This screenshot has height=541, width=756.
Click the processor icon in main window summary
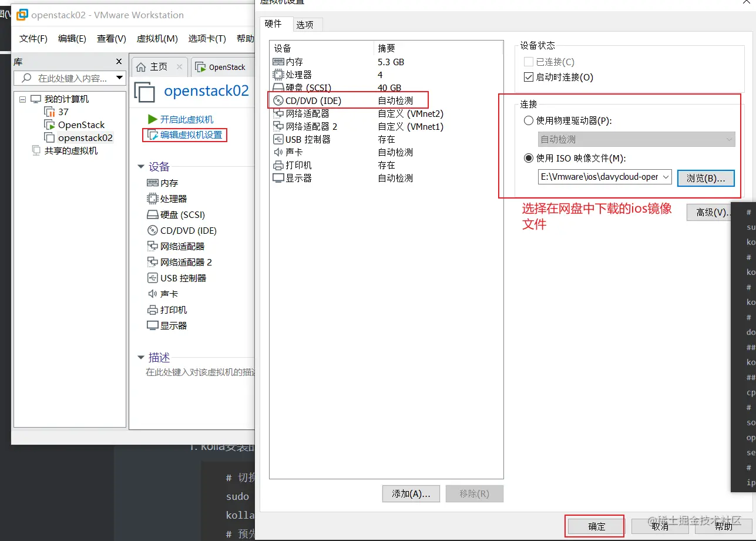152,199
